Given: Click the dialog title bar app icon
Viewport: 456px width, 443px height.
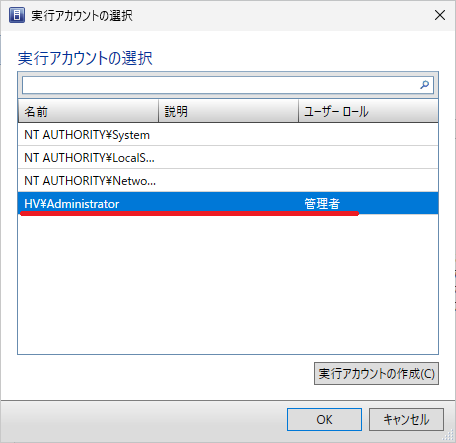Looking at the screenshot, I should tap(17, 15).
